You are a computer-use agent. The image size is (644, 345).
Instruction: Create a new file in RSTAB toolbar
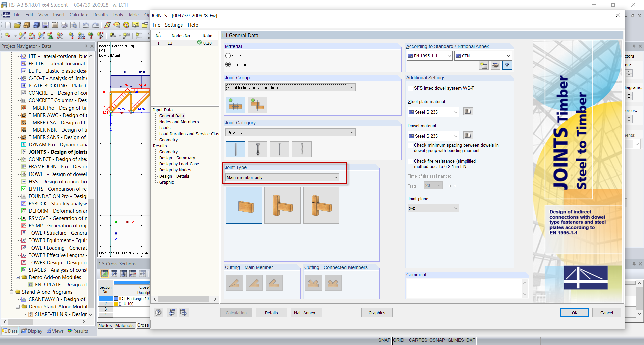point(8,25)
